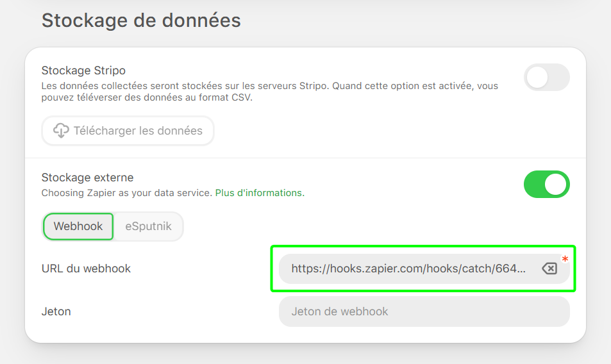Screen dimensions: 611x364
Task: Switch to the eSputnik tab
Action: tap(148, 226)
